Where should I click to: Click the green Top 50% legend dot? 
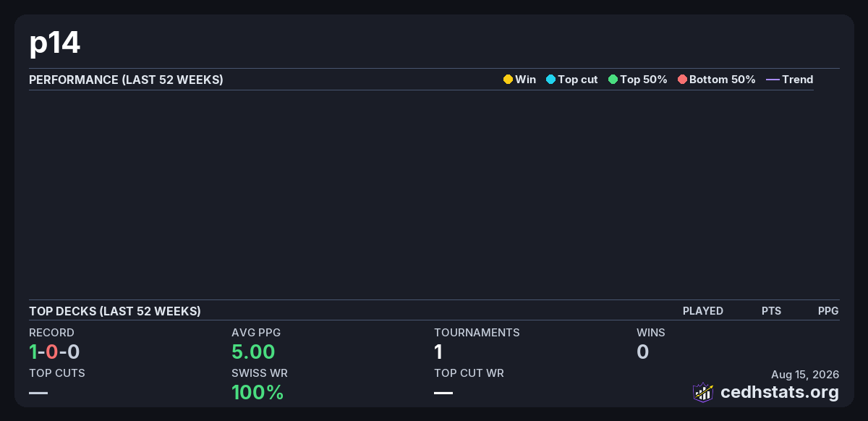point(613,80)
